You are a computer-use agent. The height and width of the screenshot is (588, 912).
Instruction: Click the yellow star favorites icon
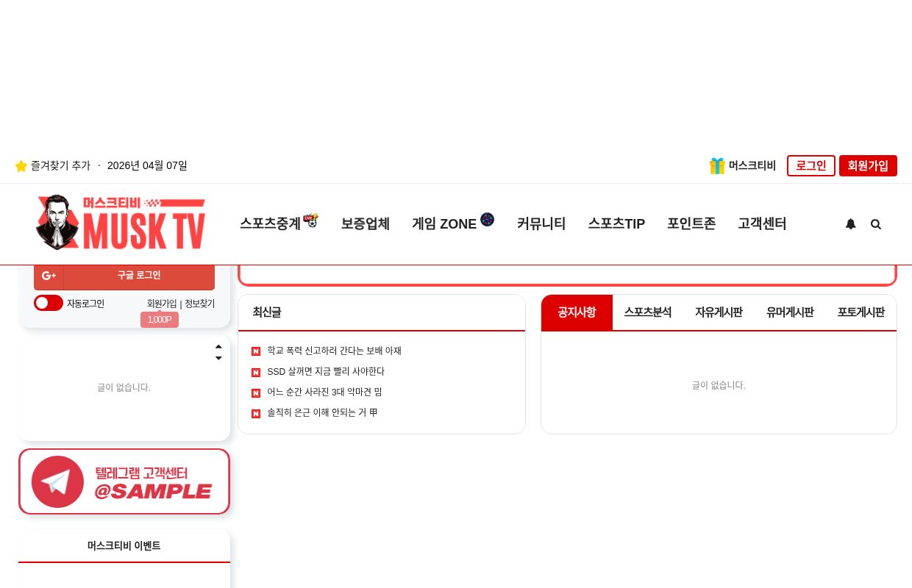[x=21, y=165]
